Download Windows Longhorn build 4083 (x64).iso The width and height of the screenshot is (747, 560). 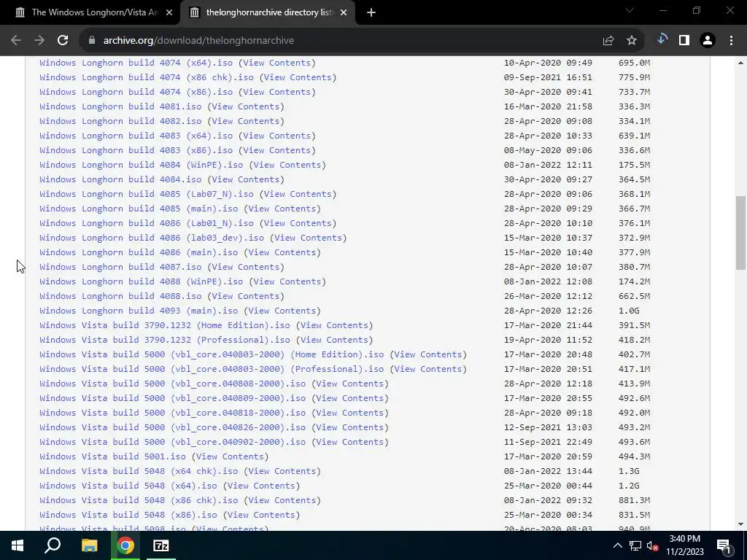pos(136,136)
